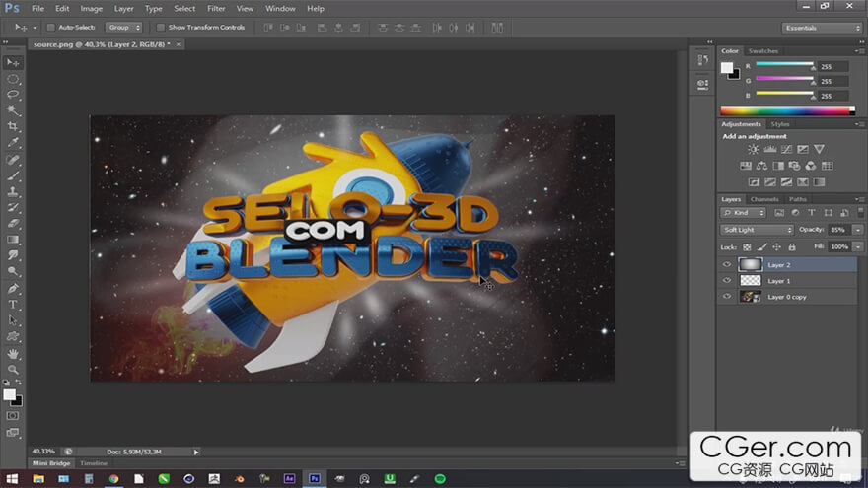868x488 pixels.
Task: Switch to the Styles tab
Action: tap(780, 124)
